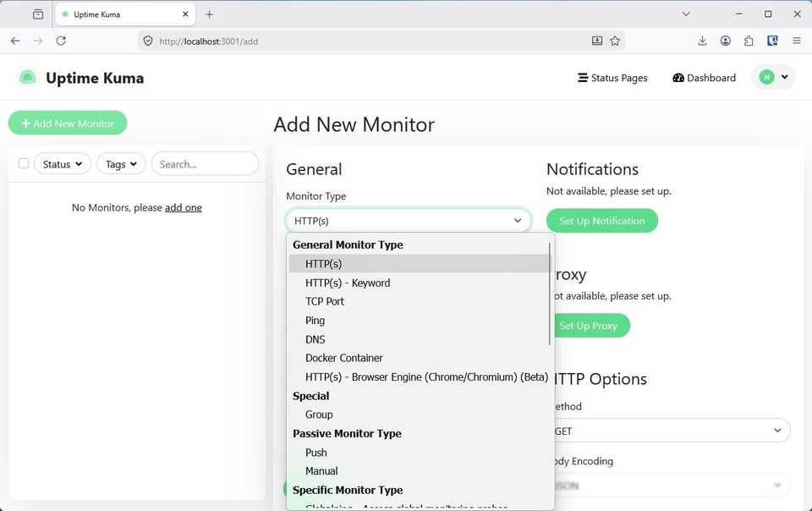The width and height of the screenshot is (812, 511).
Task: Open the browser extensions puzzle icon
Action: click(749, 41)
